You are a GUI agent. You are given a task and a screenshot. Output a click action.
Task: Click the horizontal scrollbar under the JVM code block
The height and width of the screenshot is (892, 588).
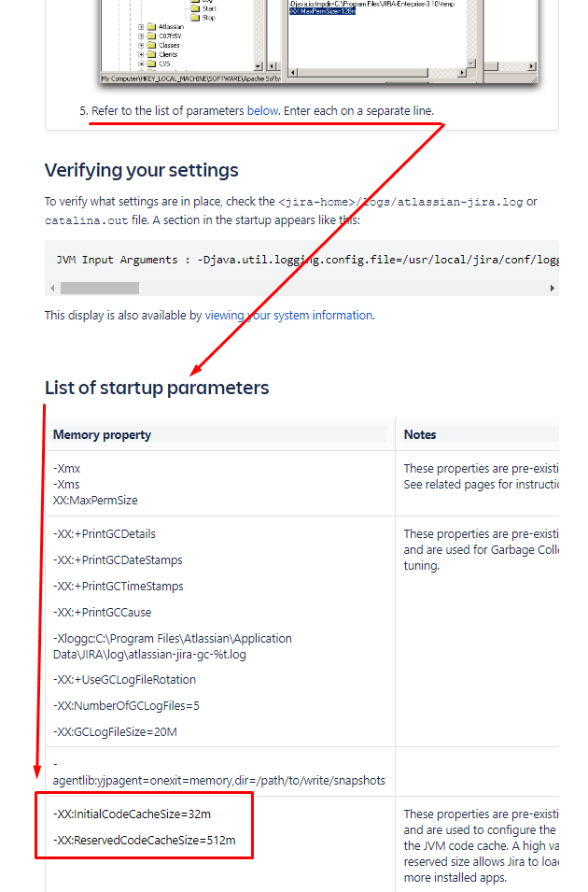tap(99, 288)
